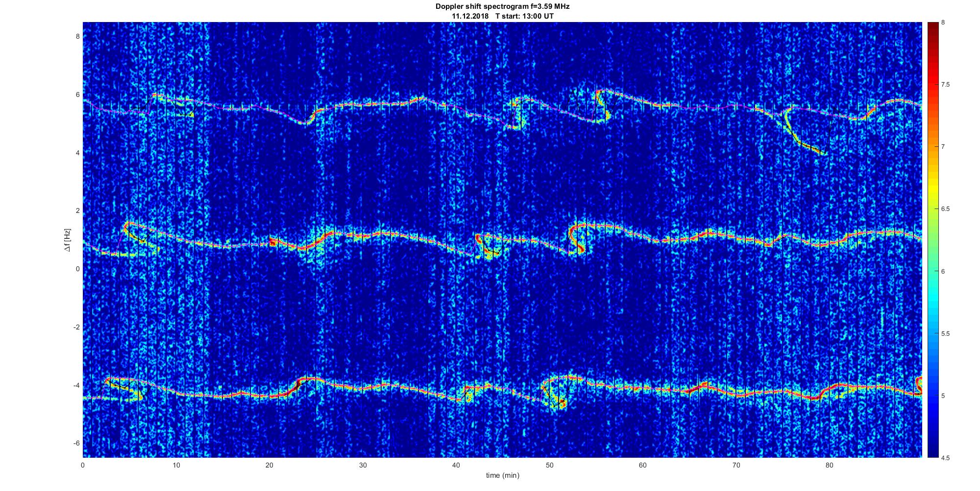
Task: Click the title 'Doppler shift spectrogram f=3.59 MHz'
Action: click(502, 7)
